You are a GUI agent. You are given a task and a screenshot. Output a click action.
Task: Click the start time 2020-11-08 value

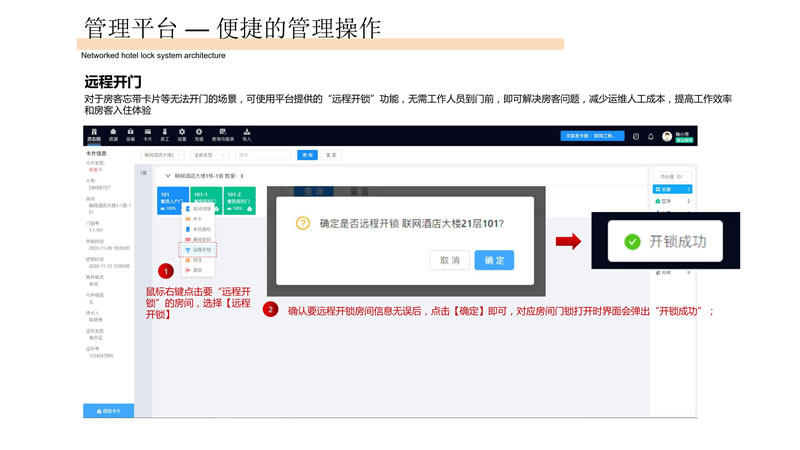[109, 248]
